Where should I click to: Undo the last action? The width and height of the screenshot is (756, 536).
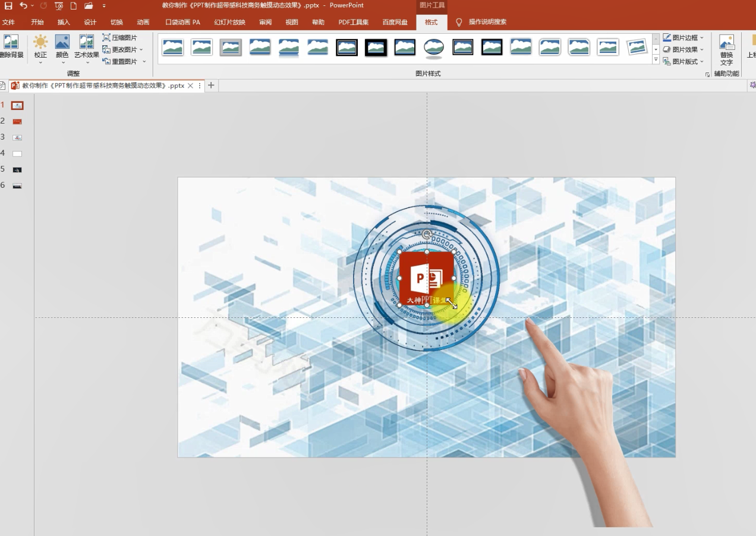point(23,5)
